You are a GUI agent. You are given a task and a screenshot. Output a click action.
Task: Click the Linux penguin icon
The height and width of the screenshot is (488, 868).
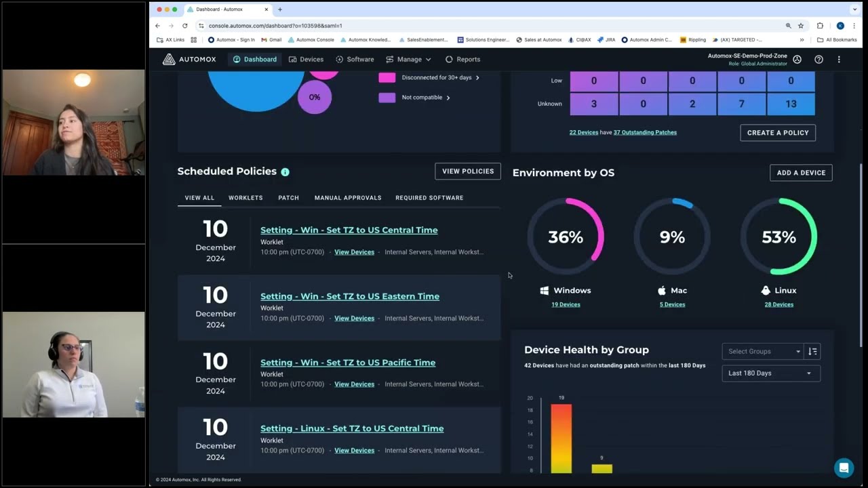coord(766,290)
